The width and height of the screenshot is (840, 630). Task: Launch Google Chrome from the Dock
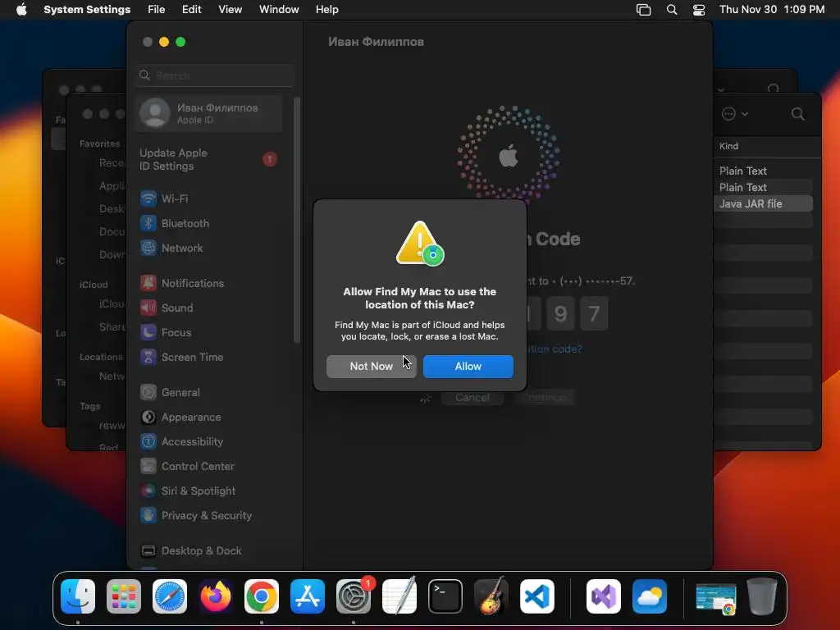point(262,596)
